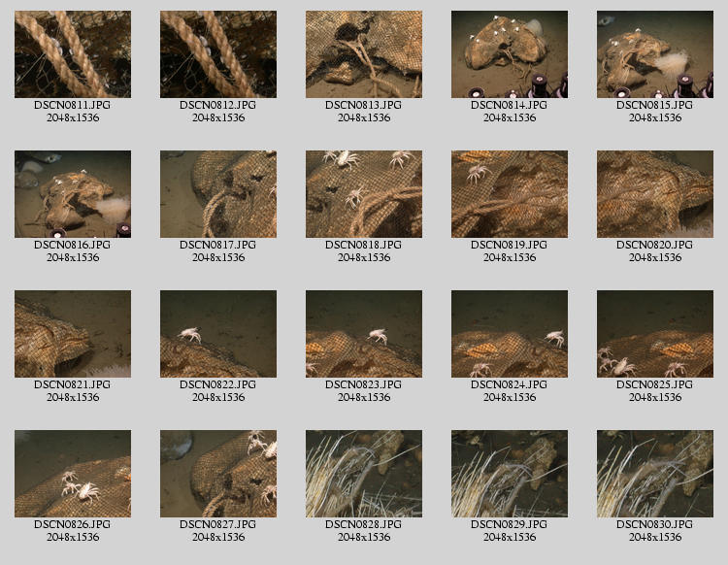Click the DSCN0824.JPG filename label
Image resolution: width=728 pixels, height=565 pixels.
pos(510,384)
